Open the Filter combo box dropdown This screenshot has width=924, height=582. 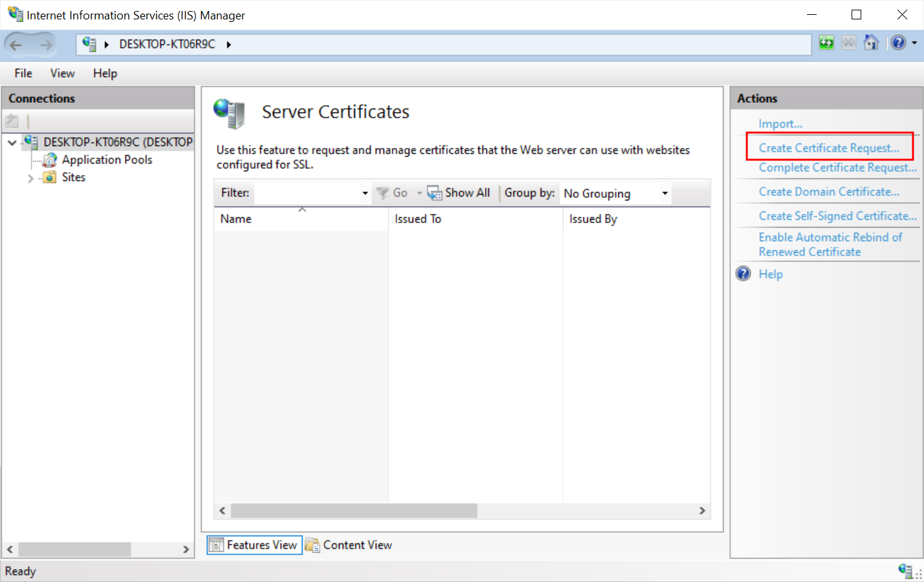coord(365,193)
